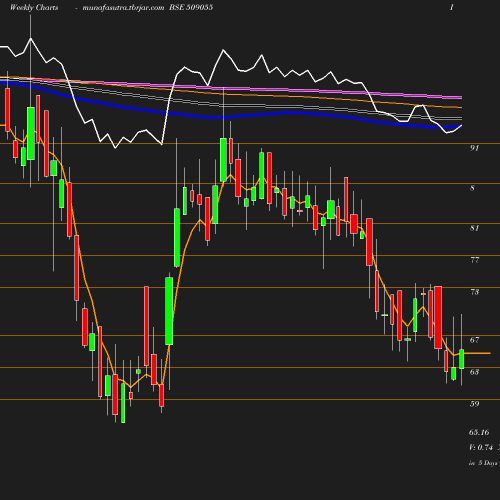Select the 63 price axis label
The height and width of the screenshot is (500, 500).
click(474, 372)
